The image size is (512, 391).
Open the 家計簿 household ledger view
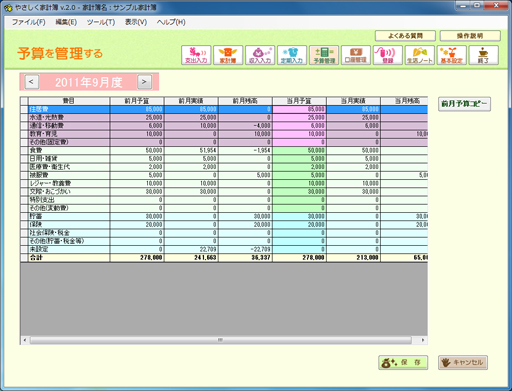click(228, 55)
